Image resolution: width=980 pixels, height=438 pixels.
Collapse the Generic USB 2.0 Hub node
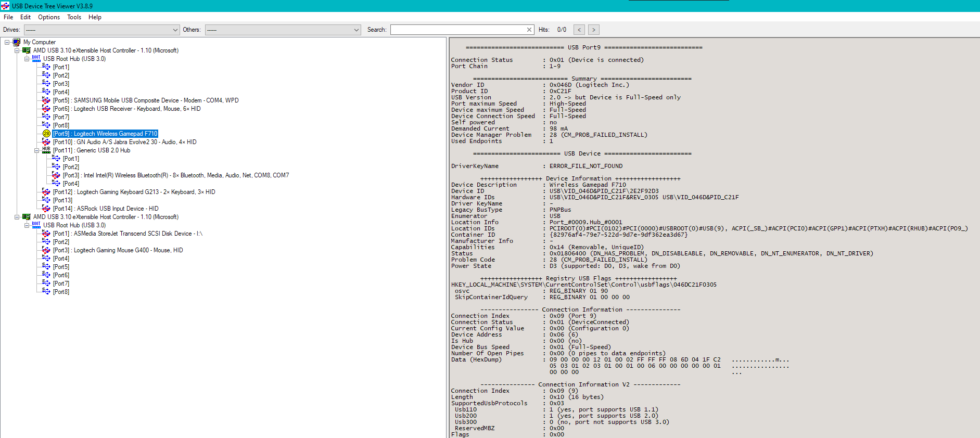[x=36, y=150]
